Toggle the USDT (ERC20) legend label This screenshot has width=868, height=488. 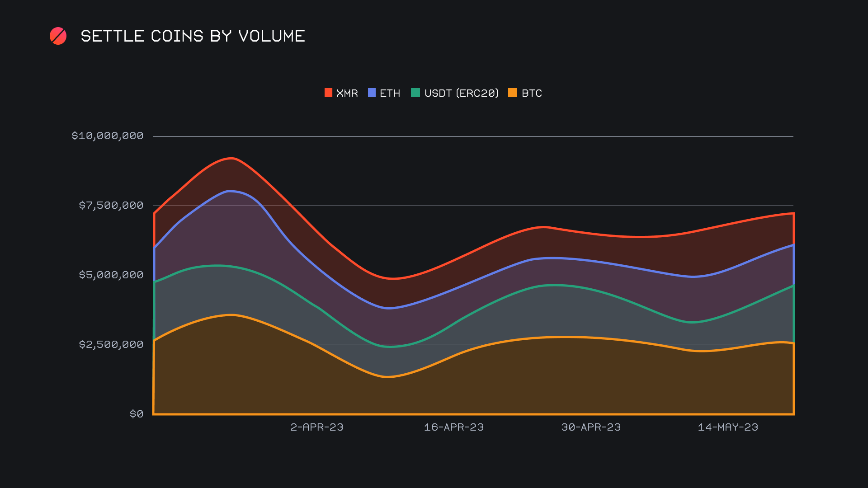[461, 93]
